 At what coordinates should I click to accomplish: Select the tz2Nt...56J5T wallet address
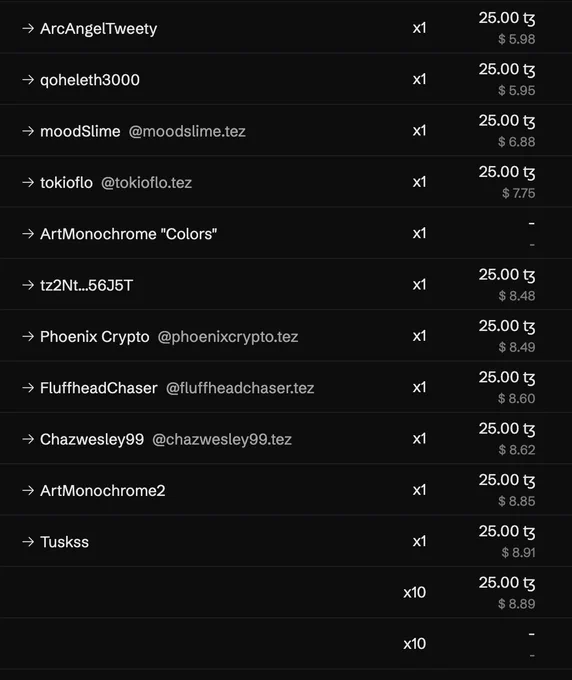[x=86, y=285]
